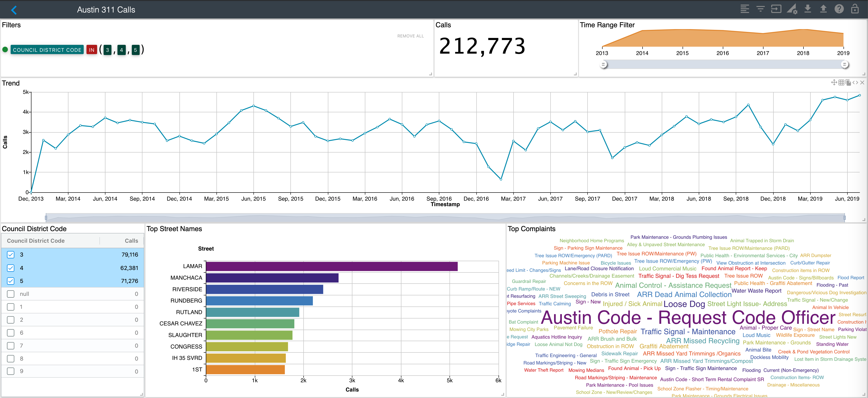Click the download arrow icon
The image size is (868, 398).
[808, 9]
